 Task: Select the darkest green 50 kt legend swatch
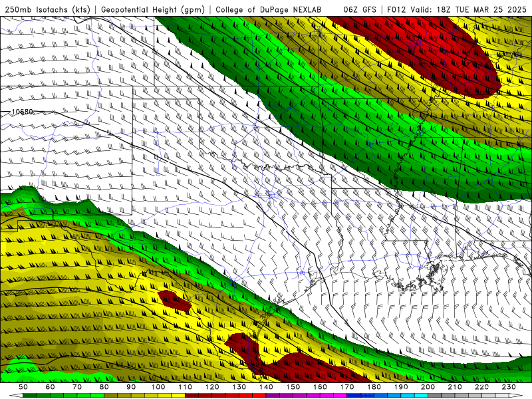pyautogui.click(x=29, y=396)
